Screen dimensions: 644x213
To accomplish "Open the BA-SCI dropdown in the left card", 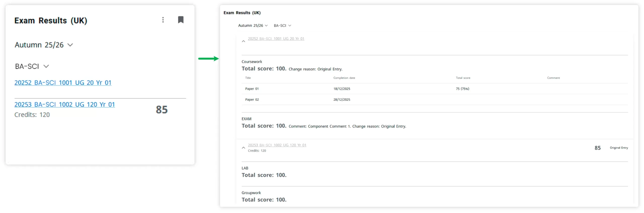I will point(32,66).
